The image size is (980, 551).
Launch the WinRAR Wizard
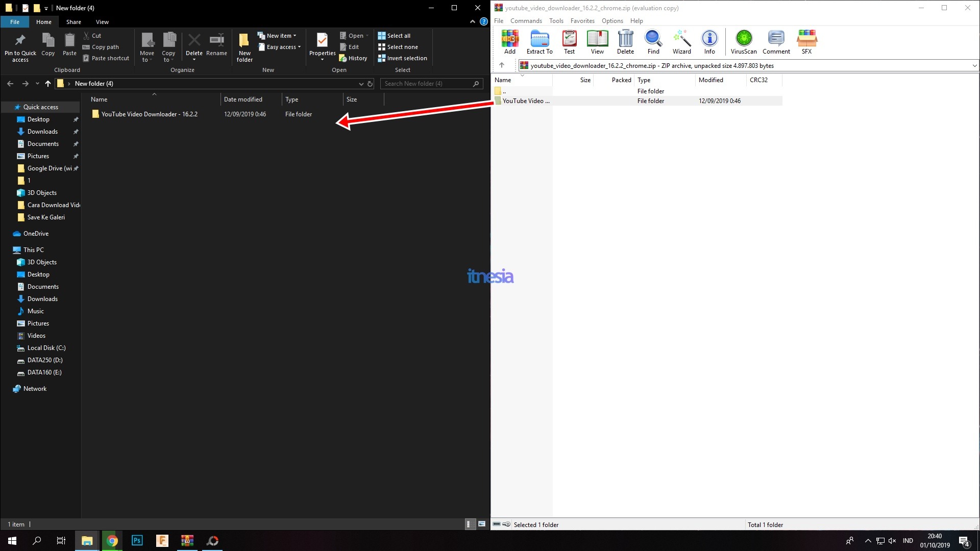pos(681,42)
